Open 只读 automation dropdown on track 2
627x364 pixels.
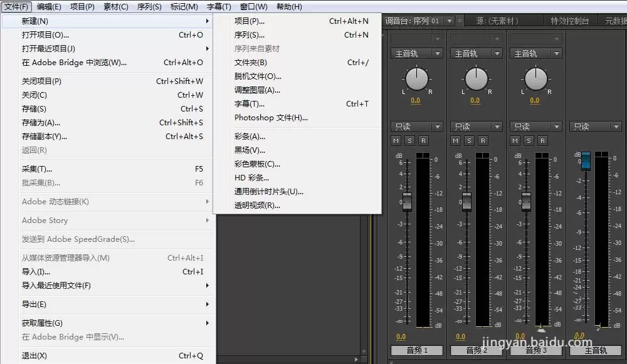point(476,127)
